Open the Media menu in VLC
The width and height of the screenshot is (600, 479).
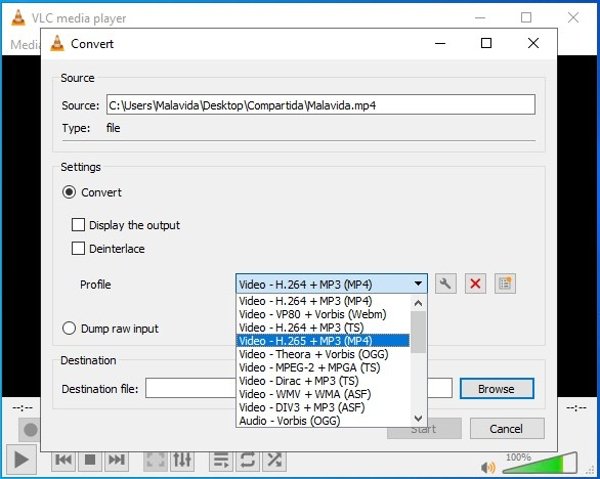[x=25, y=45]
